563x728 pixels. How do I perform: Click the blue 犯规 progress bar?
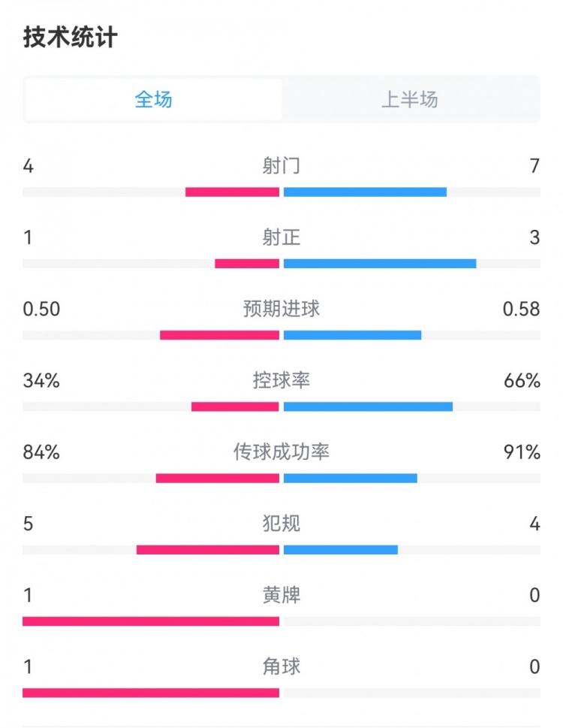pos(341,550)
